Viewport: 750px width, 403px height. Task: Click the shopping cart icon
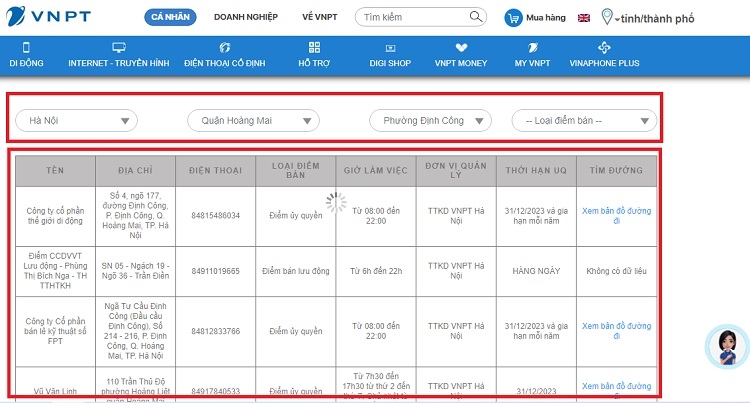(x=513, y=18)
